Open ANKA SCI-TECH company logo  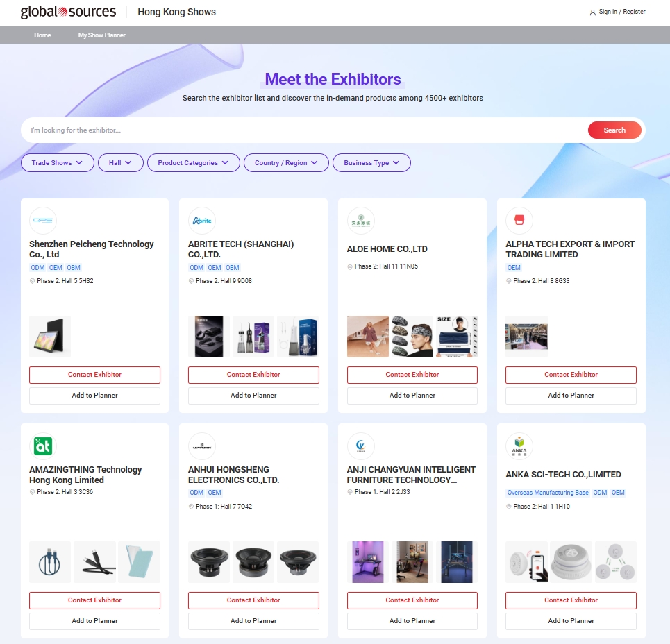[519, 446]
